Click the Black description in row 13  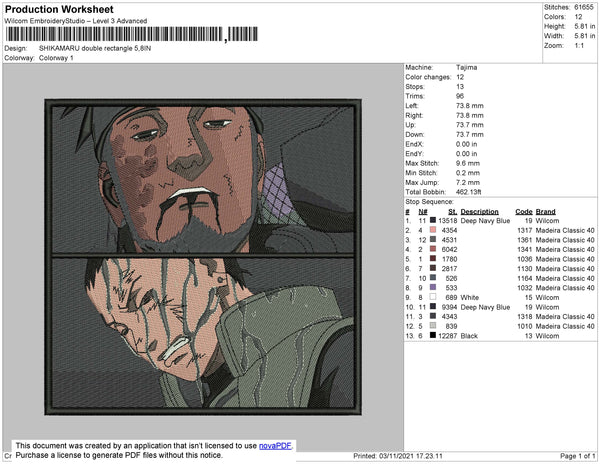tap(469, 336)
